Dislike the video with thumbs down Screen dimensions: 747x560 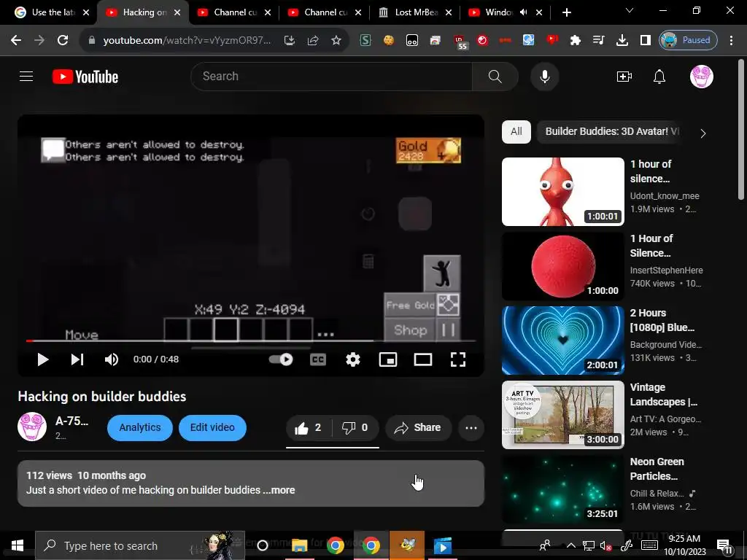[x=355, y=427]
